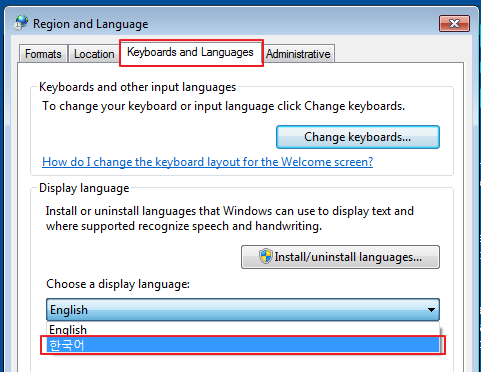481x372 pixels.
Task: Expand the display language dropdown arrow
Action: click(431, 310)
